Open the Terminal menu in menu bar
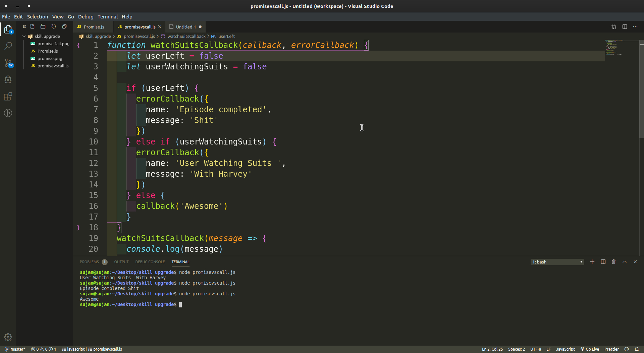The width and height of the screenshot is (644, 353). (x=107, y=17)
